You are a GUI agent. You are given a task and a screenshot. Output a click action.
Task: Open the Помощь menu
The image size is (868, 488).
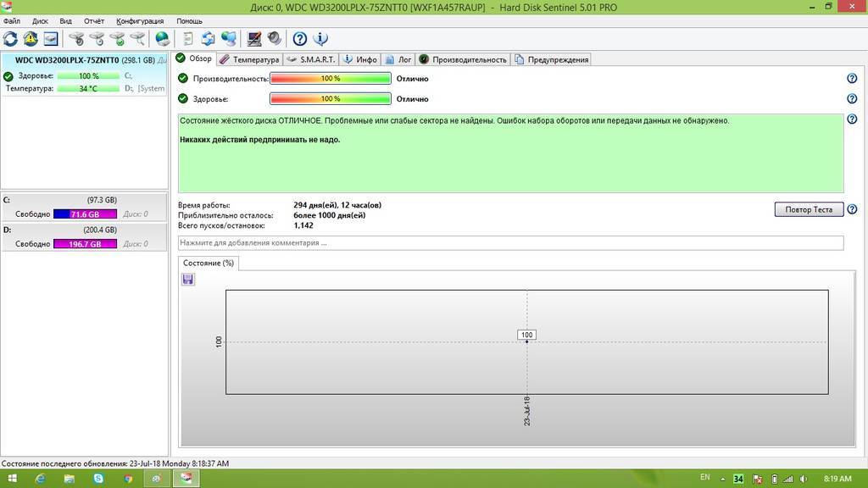point(189,21)
